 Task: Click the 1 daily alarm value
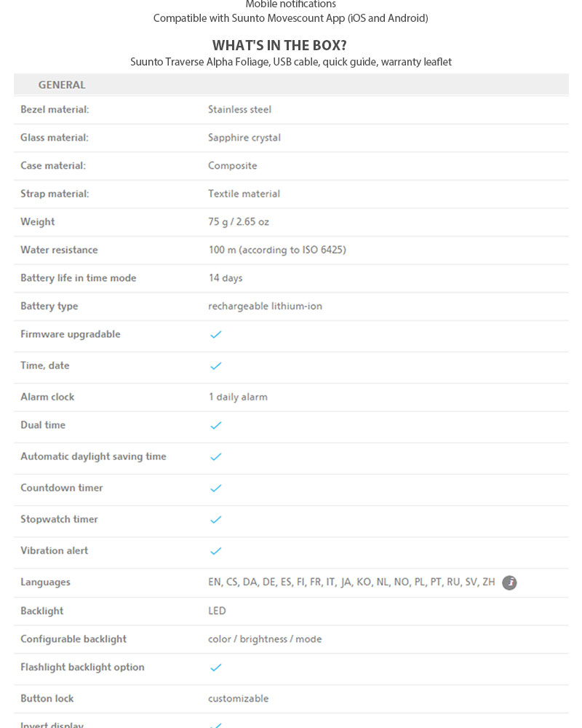click(238, 397)
